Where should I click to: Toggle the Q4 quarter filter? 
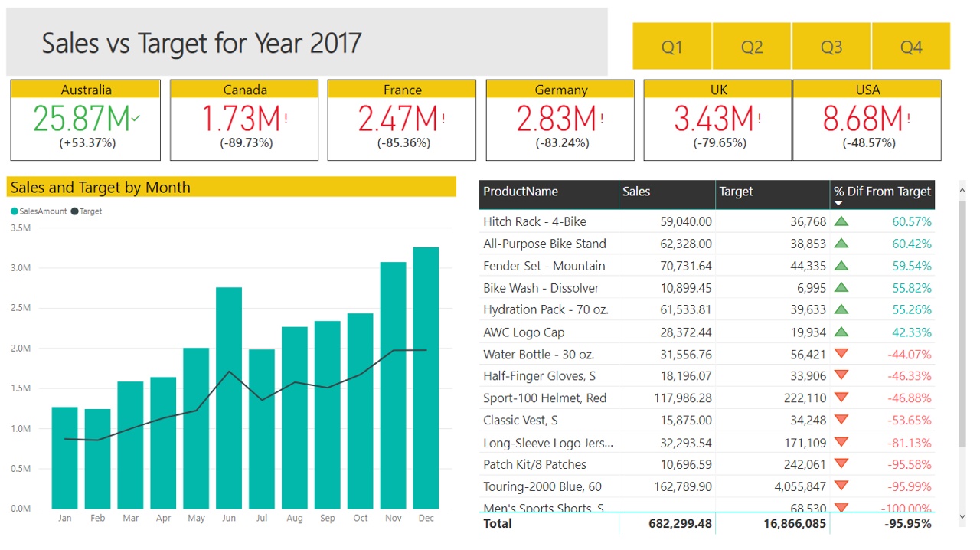click(x=911, y=47)
